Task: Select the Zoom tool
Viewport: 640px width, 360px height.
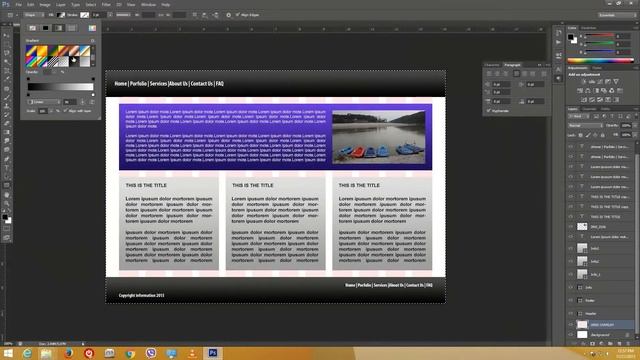Action: (7, 203)
